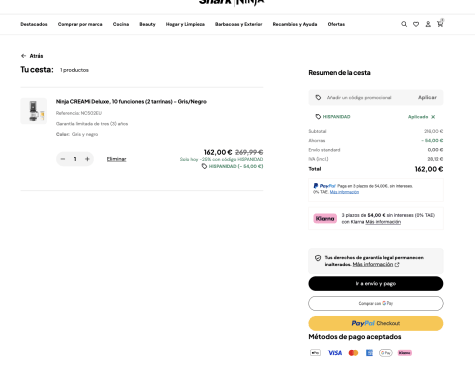The width and height of the screenshot is (475, 390).
Task: Open the Ninja CREAMi product thumbnail
Action: [x=34, y=111]
